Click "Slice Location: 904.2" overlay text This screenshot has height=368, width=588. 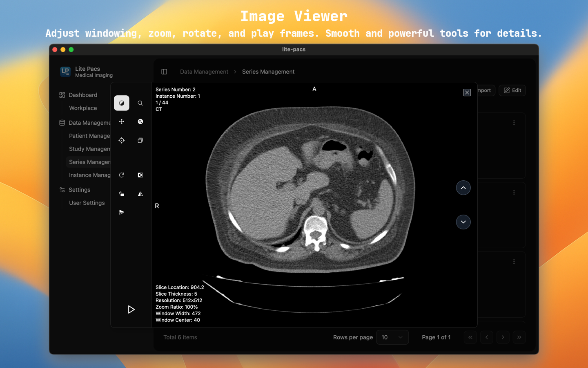coord(180,287)
